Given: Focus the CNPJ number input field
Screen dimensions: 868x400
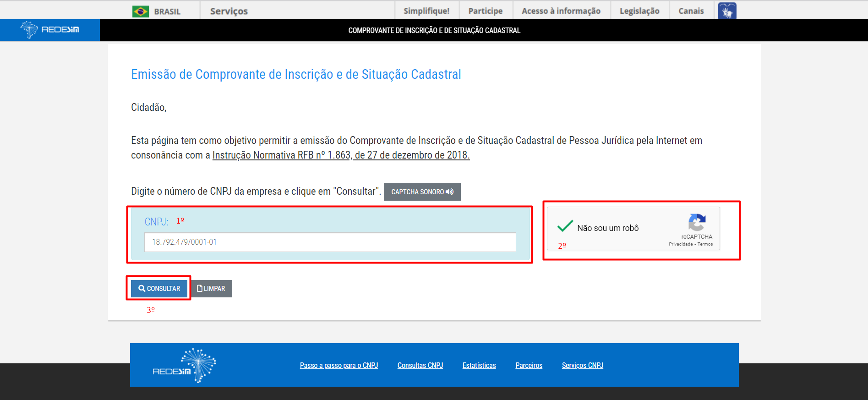Looking at the screenshot, I should [330, 242].
